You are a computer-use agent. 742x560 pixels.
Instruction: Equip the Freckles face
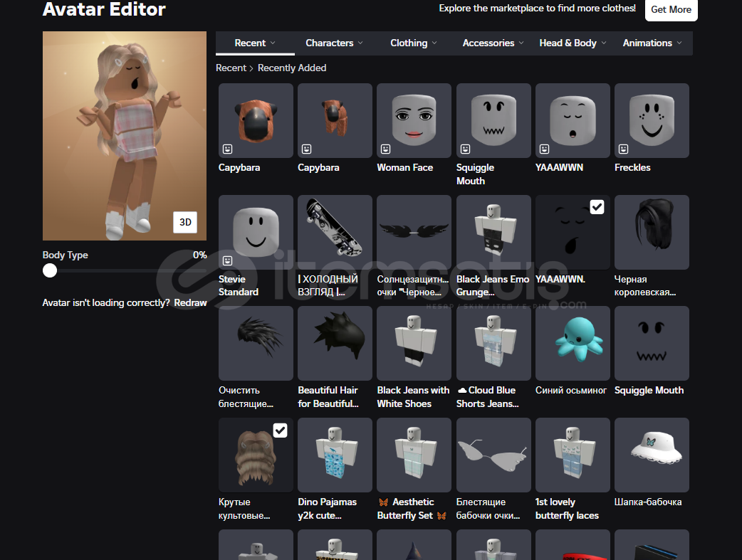pos(652,120)
